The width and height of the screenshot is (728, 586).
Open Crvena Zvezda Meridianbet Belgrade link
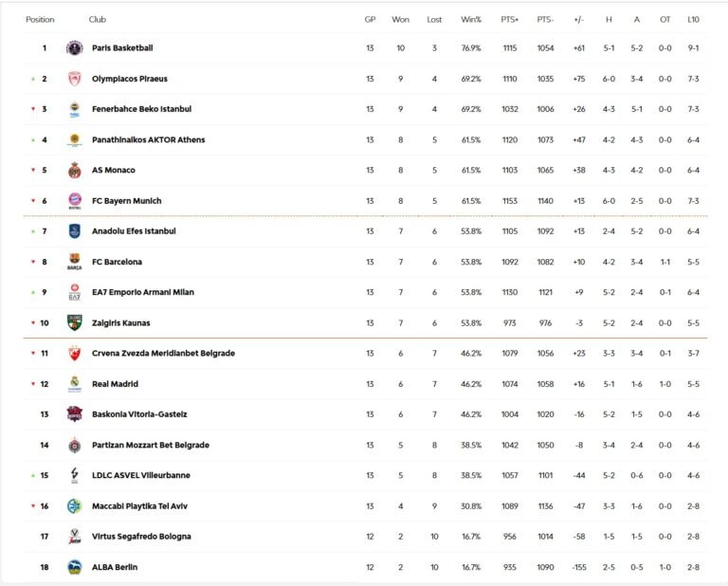[x=163, y=354]
